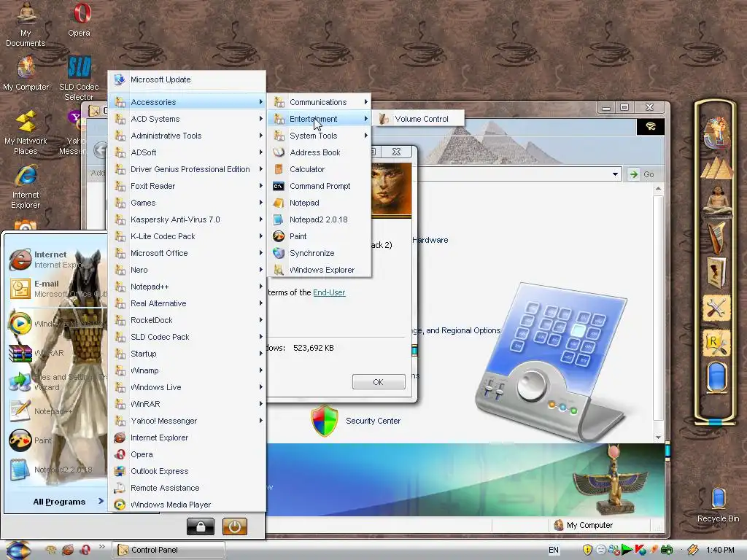
Task: Click OK in the system dialog
Action: coord(379,382)
